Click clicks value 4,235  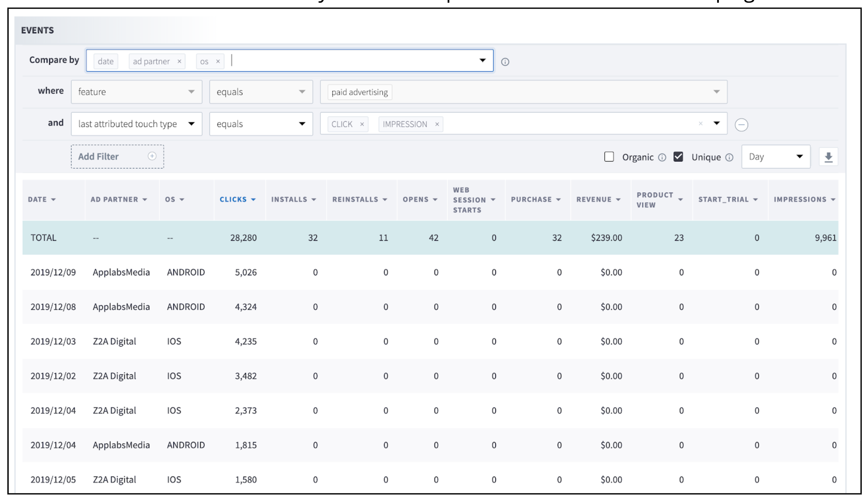click(246, 342)
